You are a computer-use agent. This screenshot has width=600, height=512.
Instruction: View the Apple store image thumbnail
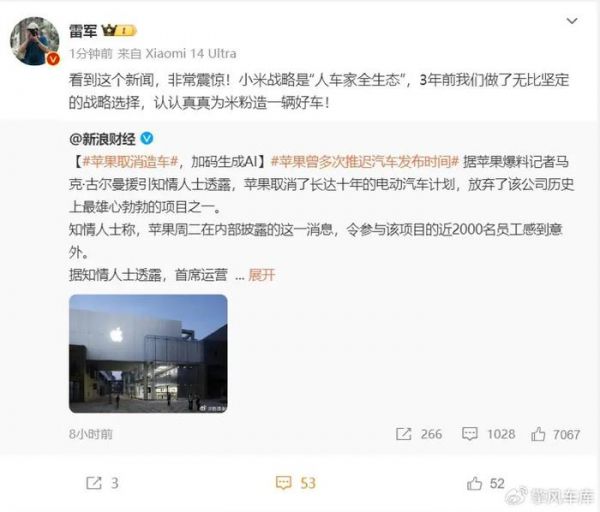pos(148,354)
